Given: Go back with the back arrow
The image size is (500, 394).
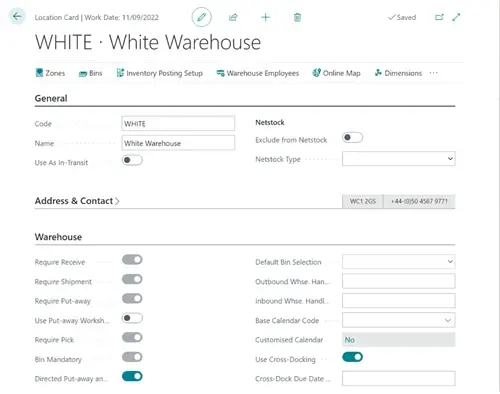Looking at the screenshot, I should click(17, 16).
